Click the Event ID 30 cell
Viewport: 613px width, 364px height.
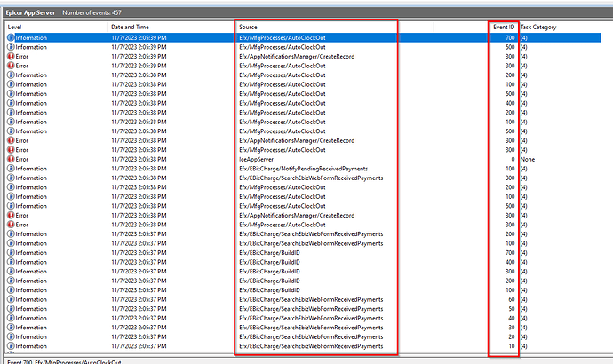point(512,328)
